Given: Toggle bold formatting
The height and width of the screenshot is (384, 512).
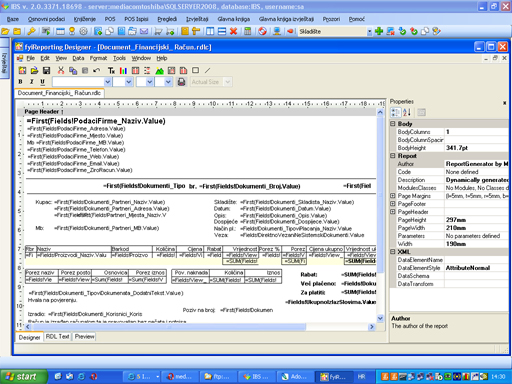Looking at the screenshot, I should (21, 82).
